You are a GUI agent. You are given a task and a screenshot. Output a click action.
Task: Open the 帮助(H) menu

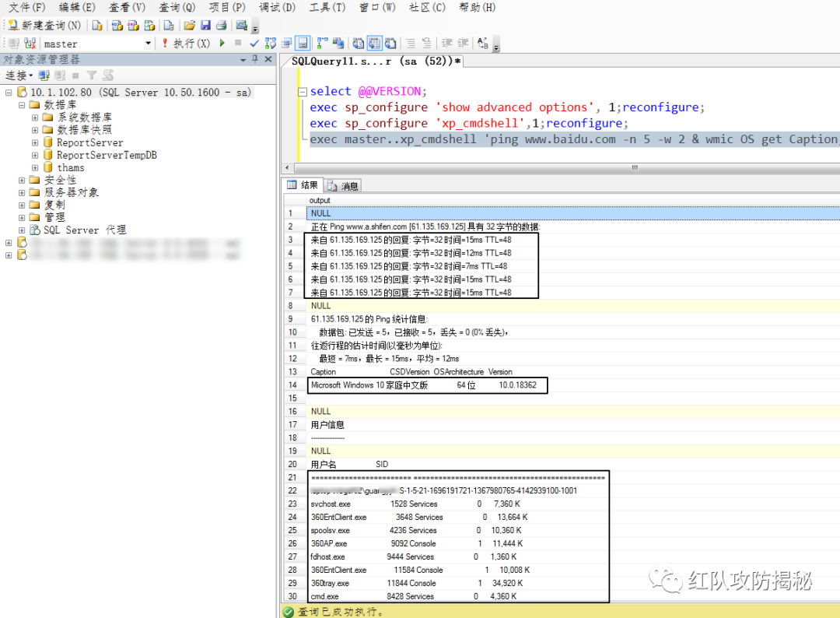click(478, 8)
